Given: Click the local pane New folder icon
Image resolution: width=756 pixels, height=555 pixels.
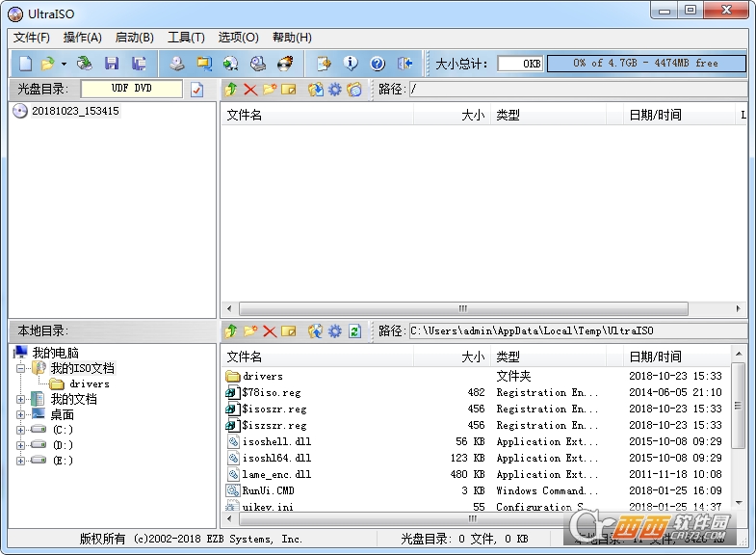Looking at the screenshot, I should [250, 331].
